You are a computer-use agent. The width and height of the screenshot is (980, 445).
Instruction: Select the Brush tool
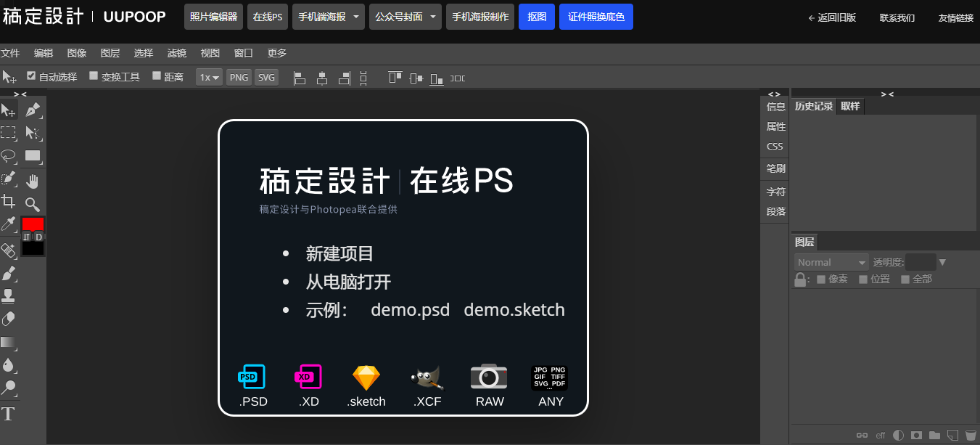pos(9,274)
